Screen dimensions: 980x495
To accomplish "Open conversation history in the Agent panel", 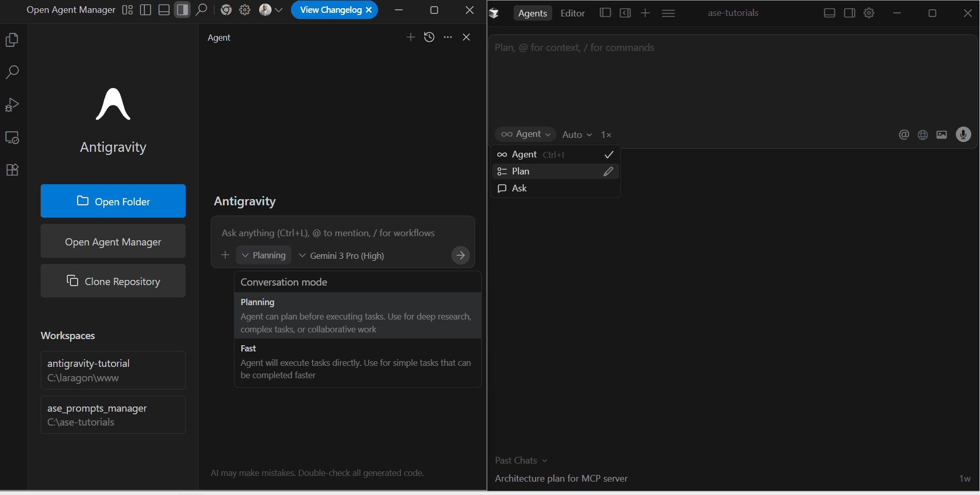I will click(429, 37).
